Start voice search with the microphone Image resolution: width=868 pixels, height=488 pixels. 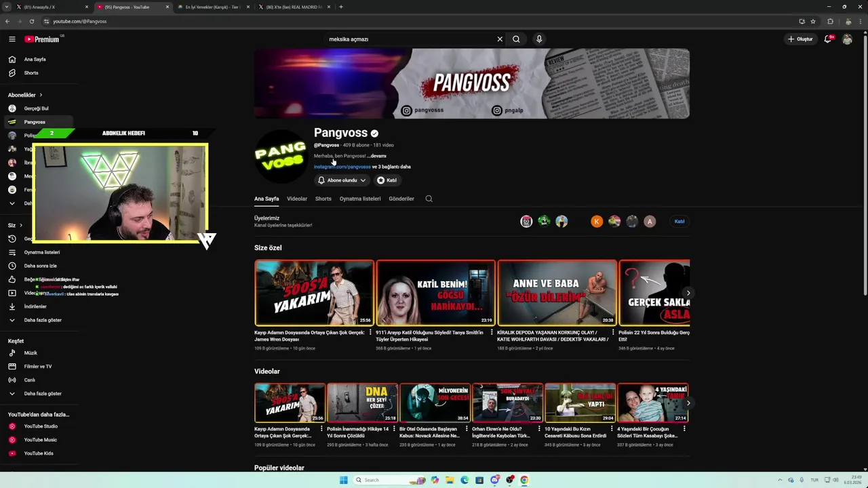pos(539,39)
